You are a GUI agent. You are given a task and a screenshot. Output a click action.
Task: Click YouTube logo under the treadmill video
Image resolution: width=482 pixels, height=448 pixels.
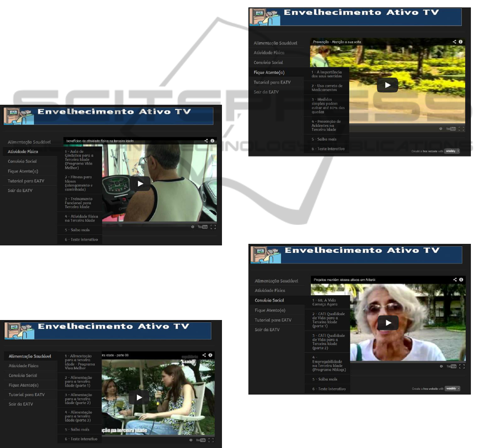(x=202, y=227)
